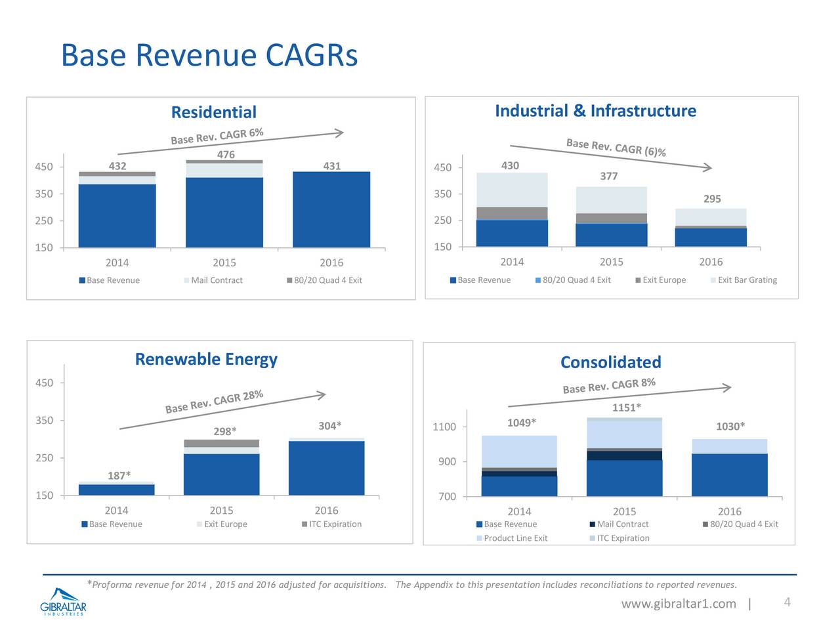The width and height of the screenshot is (840, 630).
Task: Toggle the 80/20 Quad 4 Exit series under Industrial
Action: click(x=537, y=280)
